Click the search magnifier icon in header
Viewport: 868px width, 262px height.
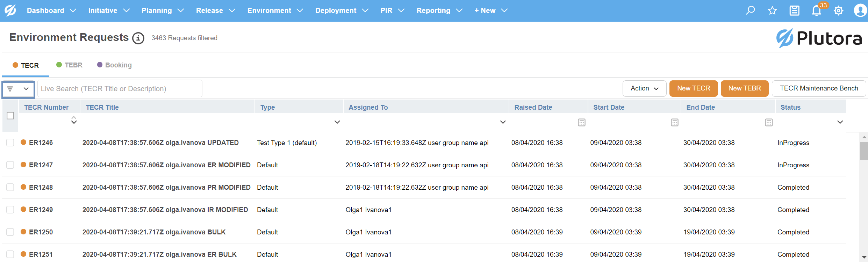pos(750,10)
